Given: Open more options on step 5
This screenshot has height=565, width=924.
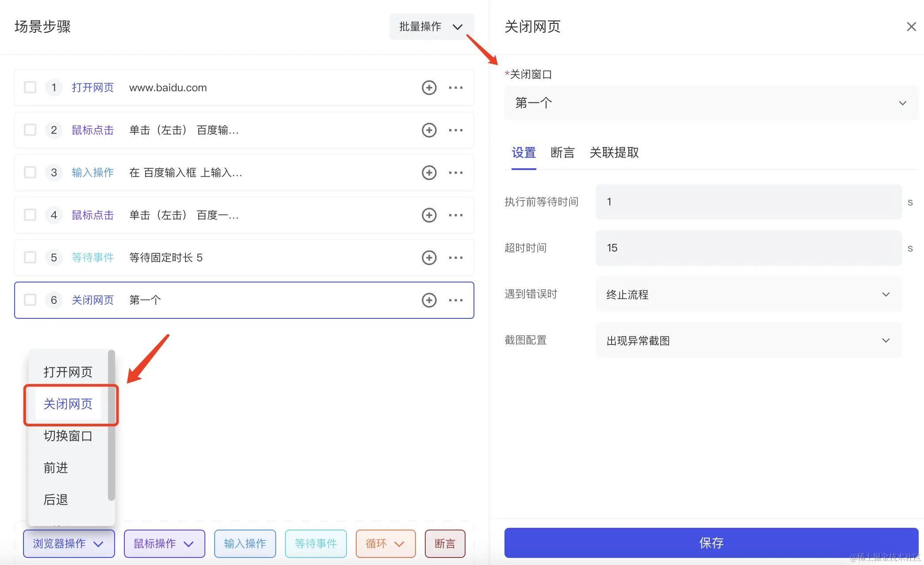Looking at the screenshot, I should (x=455, y=258).
